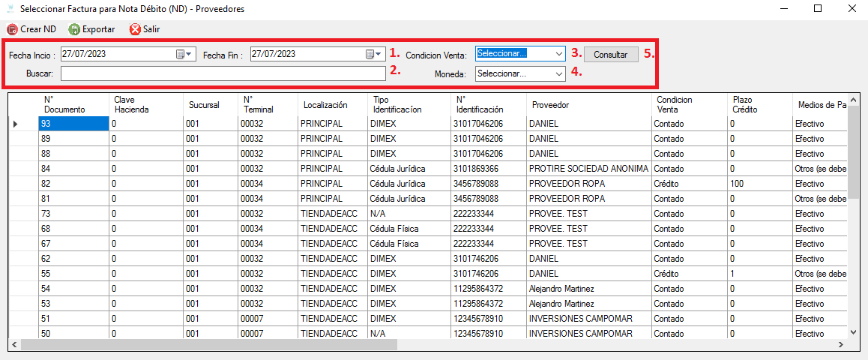Click the N° Identificación column header
This screenshot has width=868, height=360.
coord(488,105)
